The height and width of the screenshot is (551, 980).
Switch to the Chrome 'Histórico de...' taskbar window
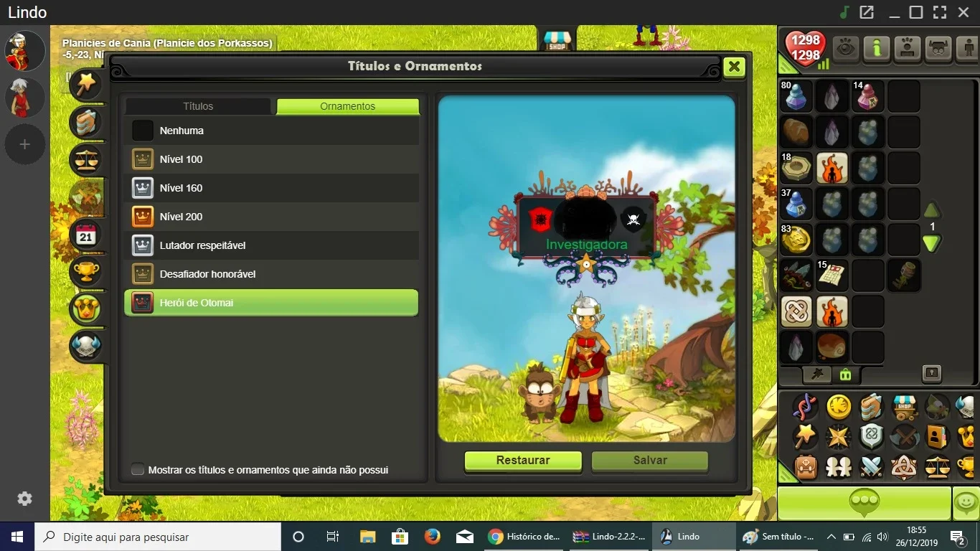pyautogui.click(x=523, y=537)
